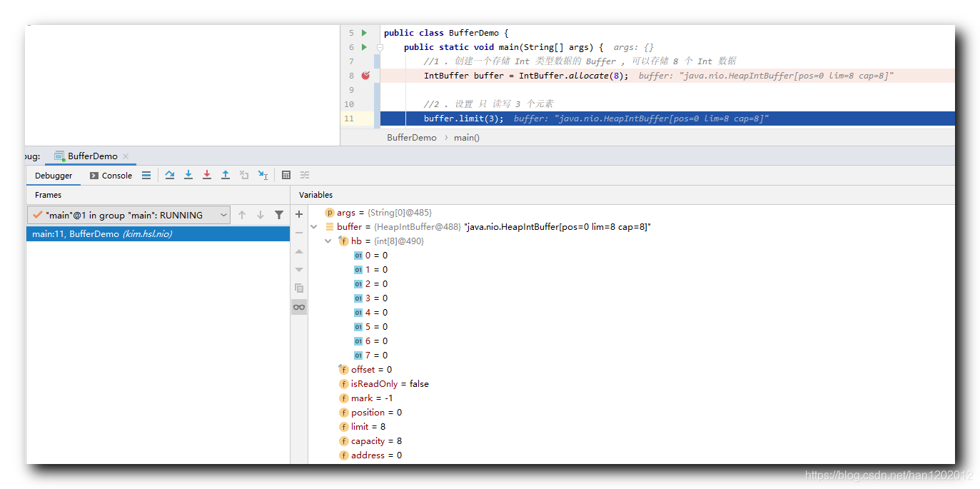Open the Evaluate Expression calculator icon
Viewport: 980px width, 489px height.
(286, 175)
